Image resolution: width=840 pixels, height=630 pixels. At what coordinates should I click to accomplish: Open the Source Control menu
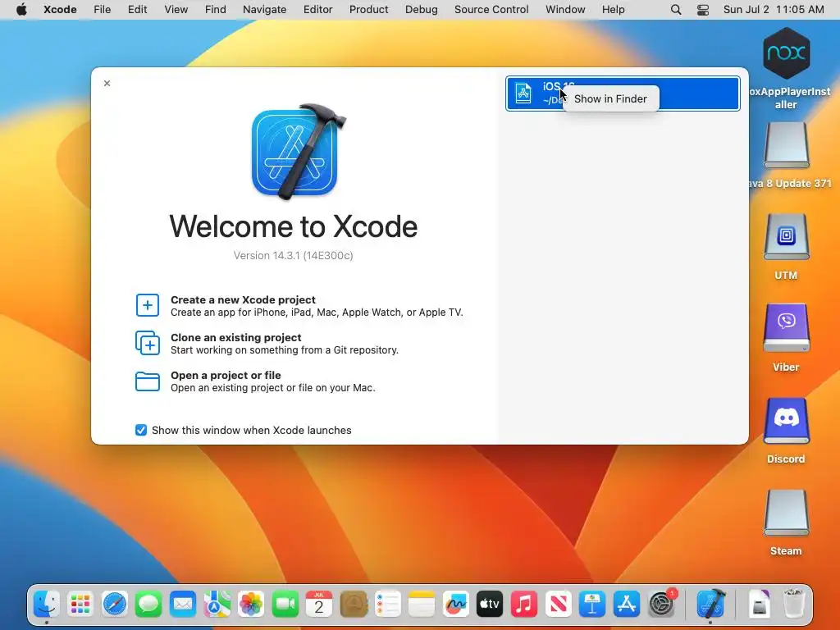[491, 10]
